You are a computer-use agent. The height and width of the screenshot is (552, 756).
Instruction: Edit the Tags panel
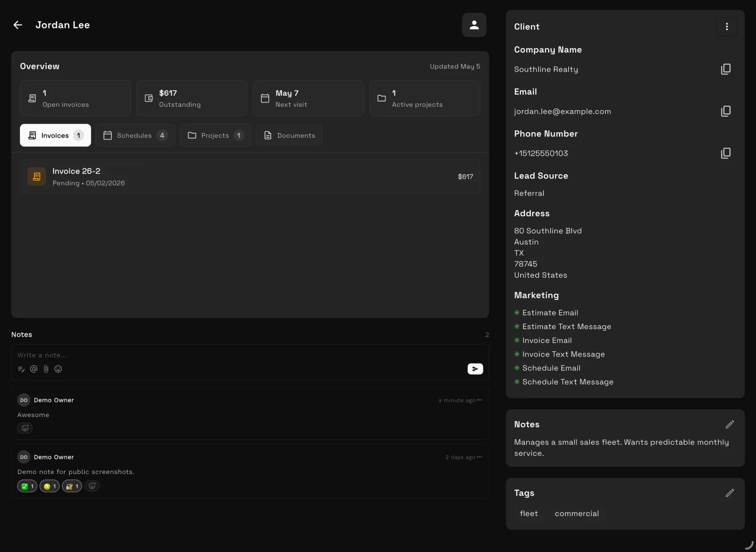[730, 493]
